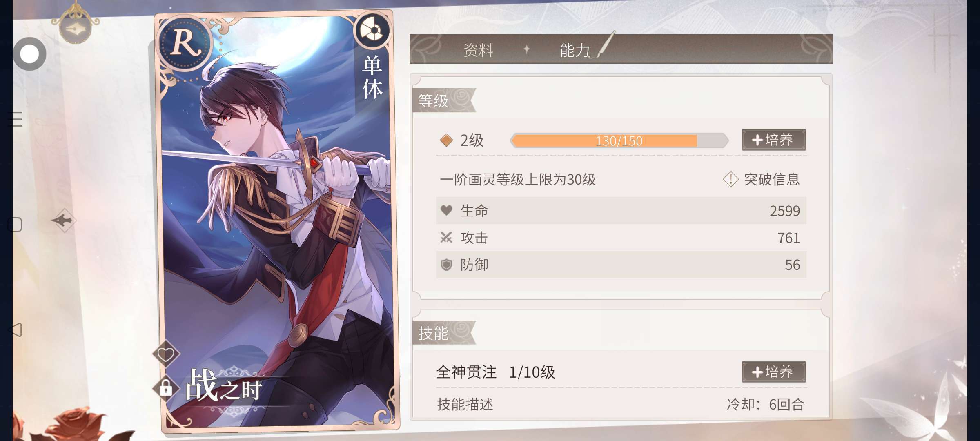Click the white circle record button
Viewport: 980px width, 441px height.
coord(29,54)
